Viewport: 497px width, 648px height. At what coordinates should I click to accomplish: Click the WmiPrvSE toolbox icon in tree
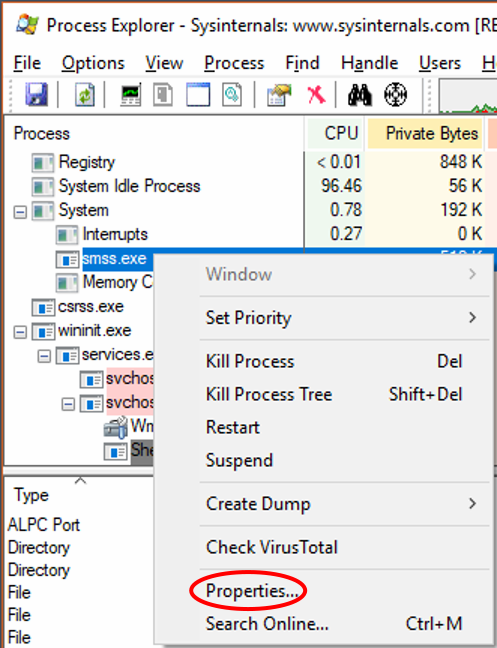click(115, 427)
